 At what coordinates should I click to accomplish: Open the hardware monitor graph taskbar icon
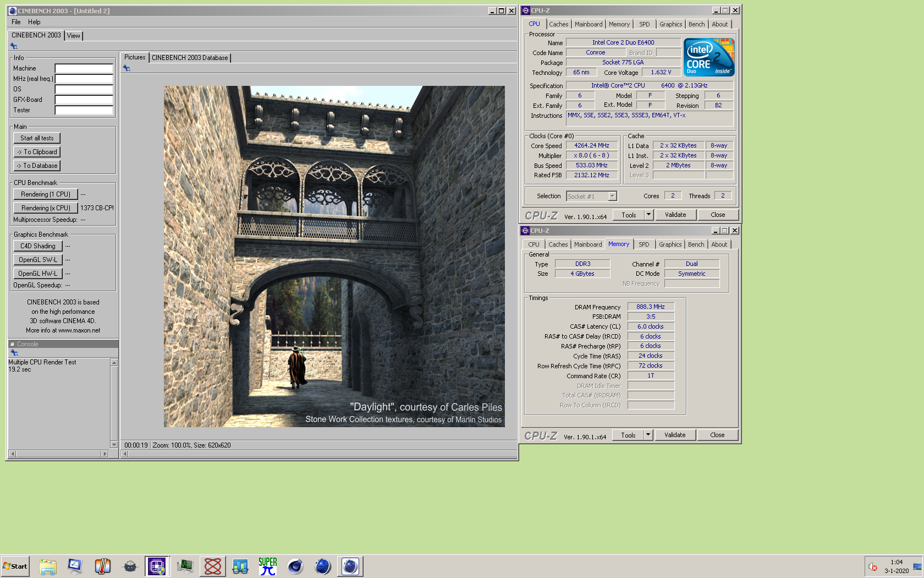(x=185, y=566)
